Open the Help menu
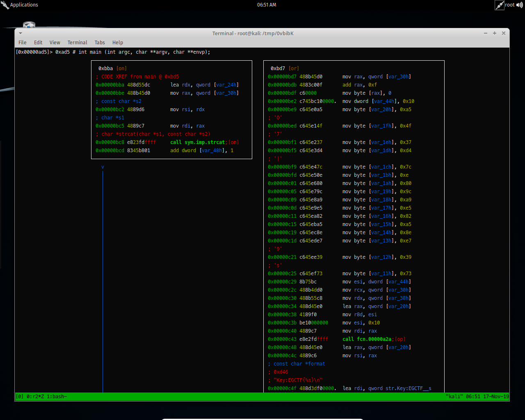 point(118,42)
